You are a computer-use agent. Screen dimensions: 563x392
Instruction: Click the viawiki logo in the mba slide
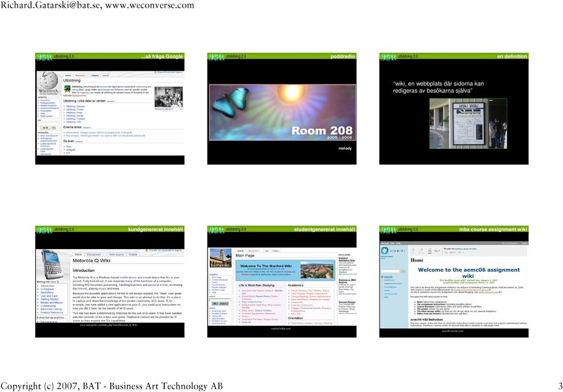(x=393, y=250)
